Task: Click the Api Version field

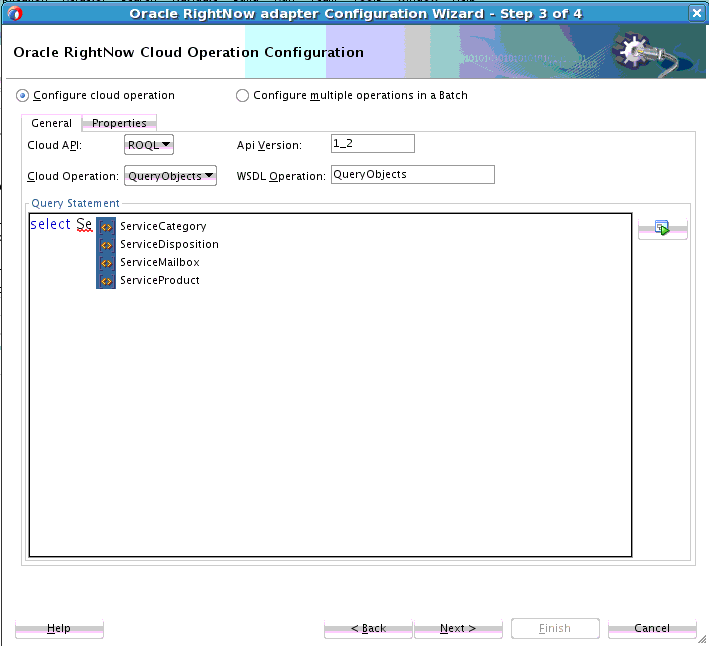Action: pos(373,144)
